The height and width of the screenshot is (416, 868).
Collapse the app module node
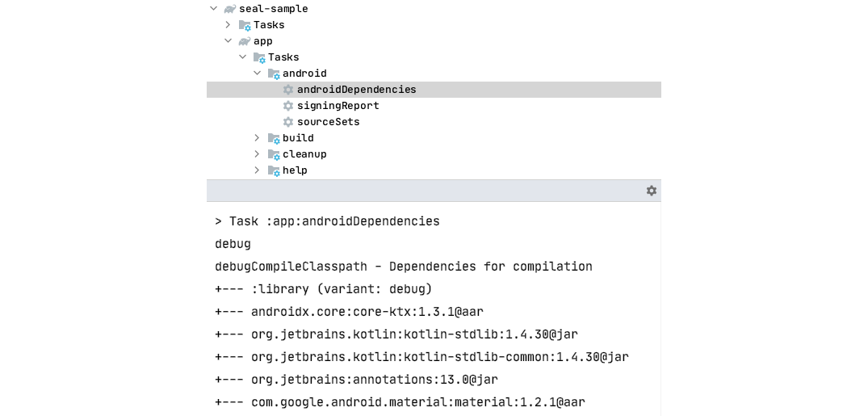coord(228,40)
